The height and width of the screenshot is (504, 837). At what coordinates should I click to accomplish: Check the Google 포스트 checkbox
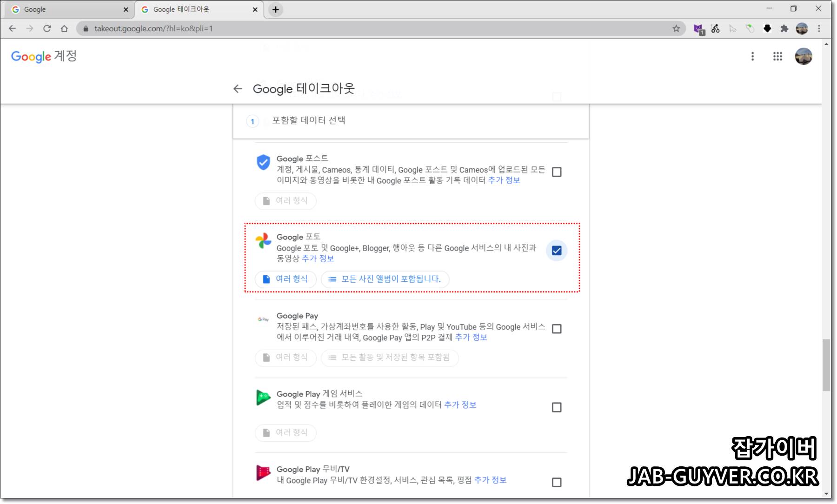coord(557,172)
